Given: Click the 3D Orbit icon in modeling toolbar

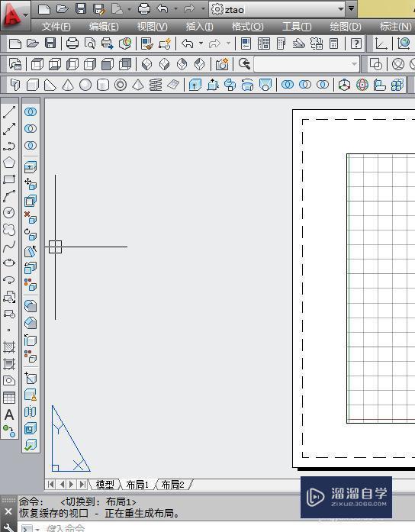Looking at the screenshot, I should 362,85.
